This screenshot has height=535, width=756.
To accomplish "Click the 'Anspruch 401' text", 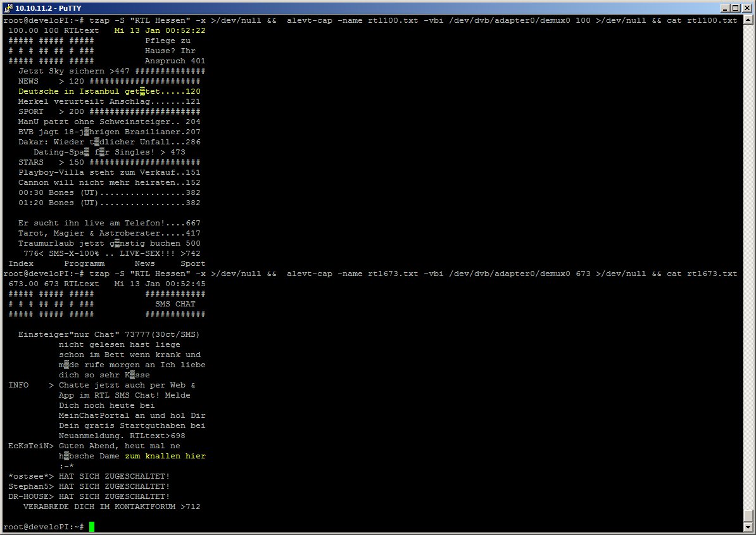I will click(175, 61).
